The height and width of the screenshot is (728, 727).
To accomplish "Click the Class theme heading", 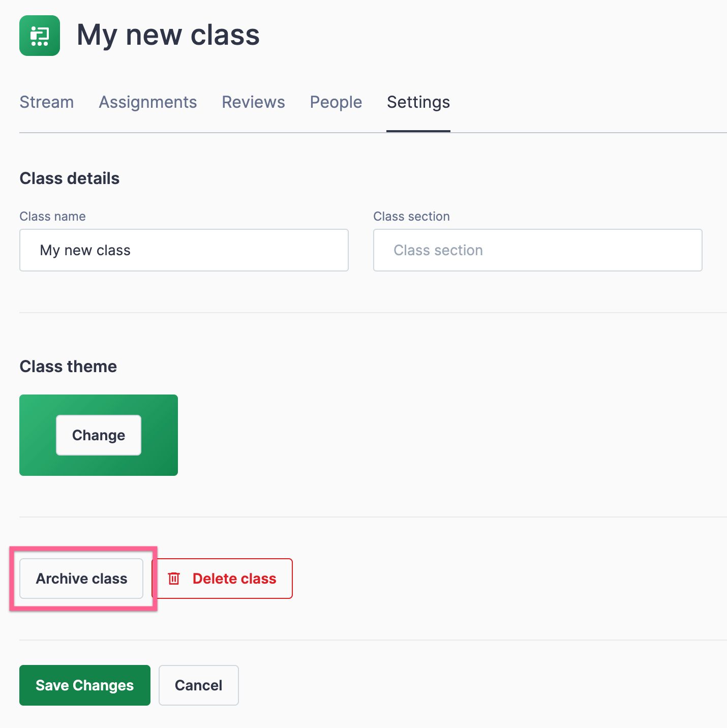I will pyautogui.click(x=68, y=367).
